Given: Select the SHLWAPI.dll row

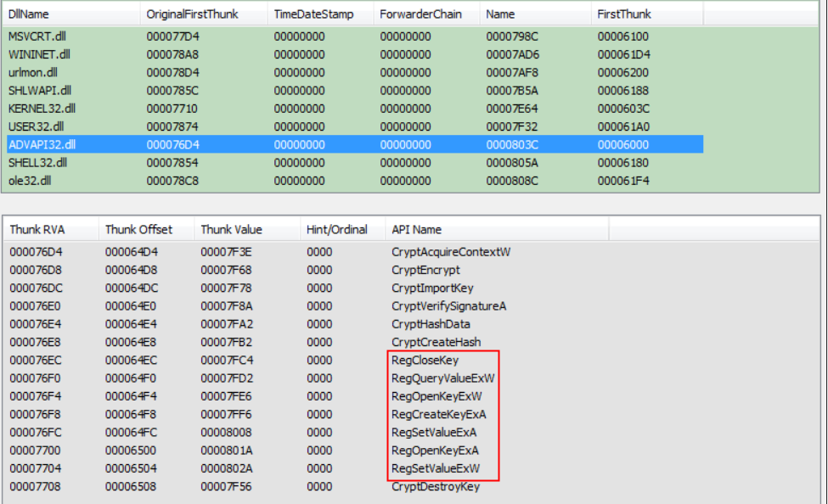Looking at the screenshot, I should pyautogui.click(x=355, y=90).
